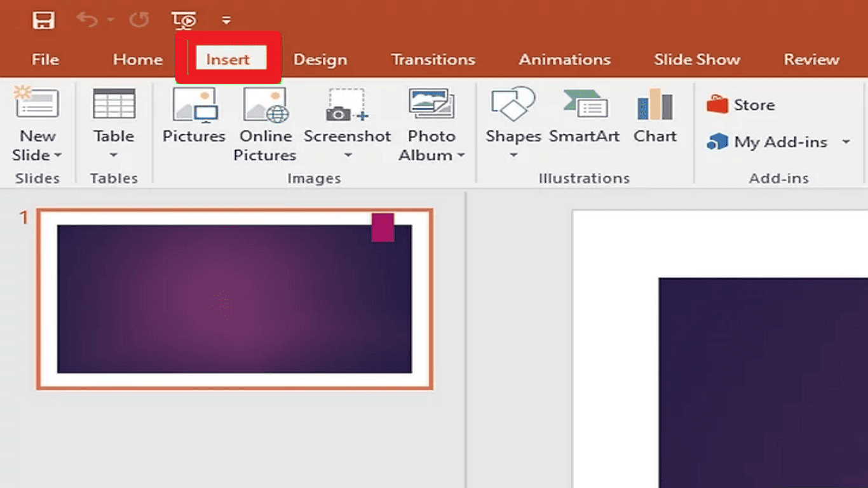
Task: Click the Online Pictures icon
Action: (266, 105)
